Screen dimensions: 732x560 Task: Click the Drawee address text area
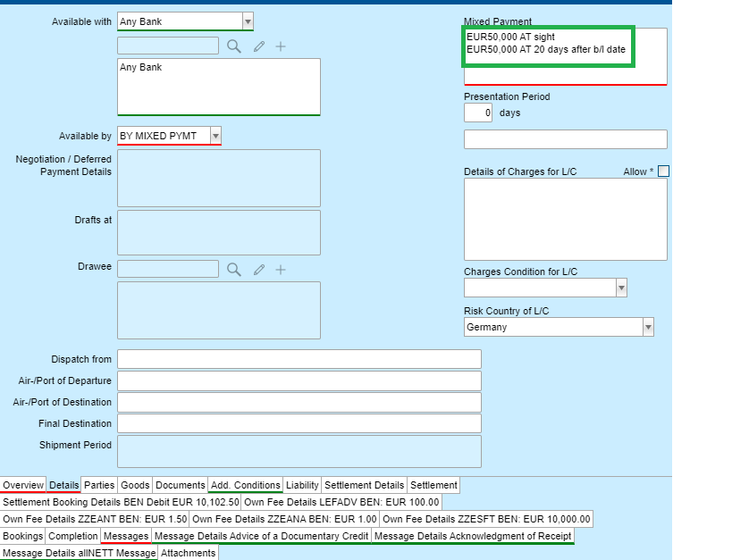coord(219,310)
